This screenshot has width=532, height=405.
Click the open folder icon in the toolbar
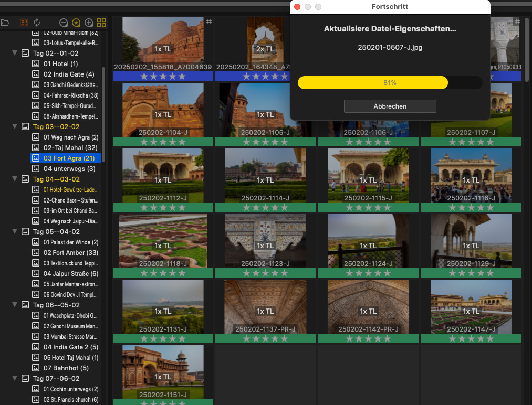[5, 23]
